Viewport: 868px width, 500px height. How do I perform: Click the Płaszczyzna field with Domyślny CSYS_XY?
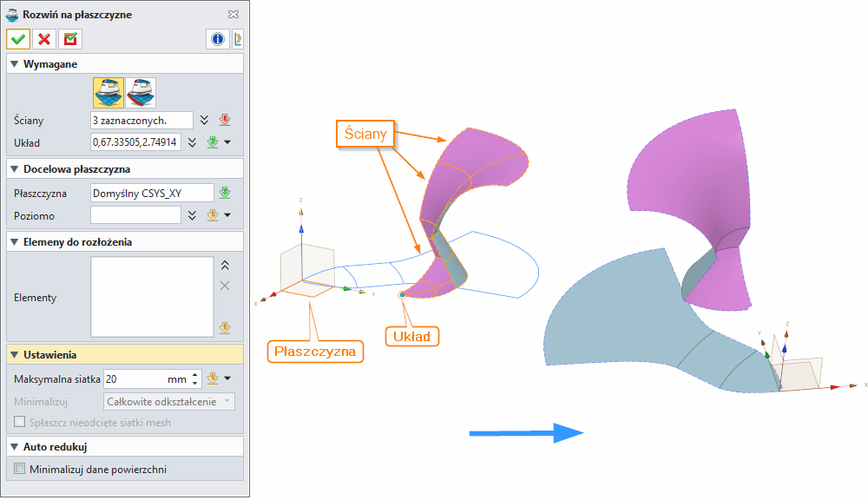coord(151,193)
